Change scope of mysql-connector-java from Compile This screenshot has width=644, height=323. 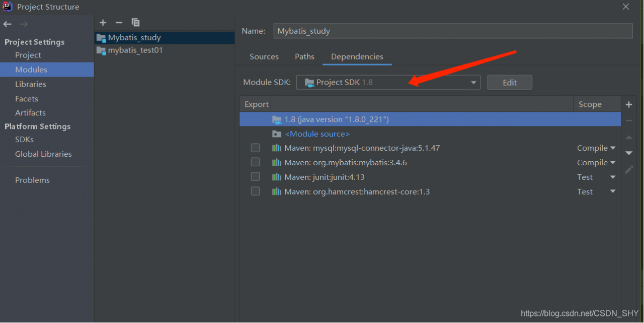tap(596, 148)
